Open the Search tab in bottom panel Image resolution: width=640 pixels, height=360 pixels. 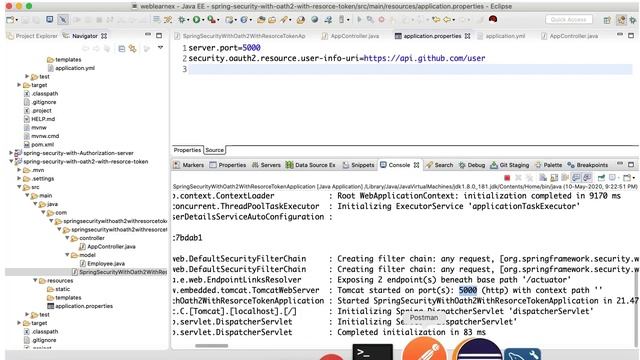click(x=440, y=165)
